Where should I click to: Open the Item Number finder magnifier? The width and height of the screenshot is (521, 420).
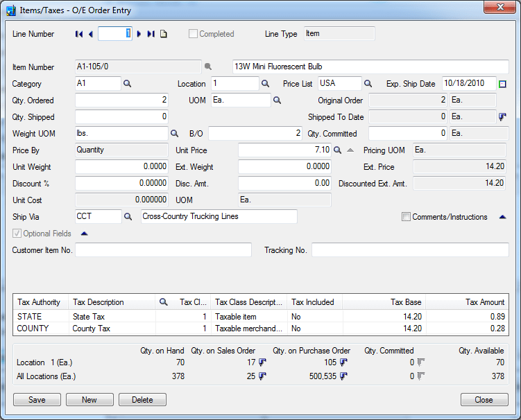click(x=208, y=67)
